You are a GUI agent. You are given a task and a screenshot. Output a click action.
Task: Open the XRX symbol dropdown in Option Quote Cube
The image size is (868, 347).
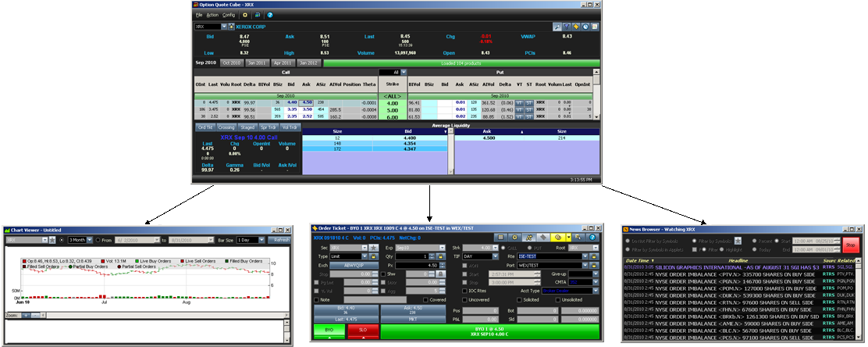pyautogui.click(x=224, y=27)
